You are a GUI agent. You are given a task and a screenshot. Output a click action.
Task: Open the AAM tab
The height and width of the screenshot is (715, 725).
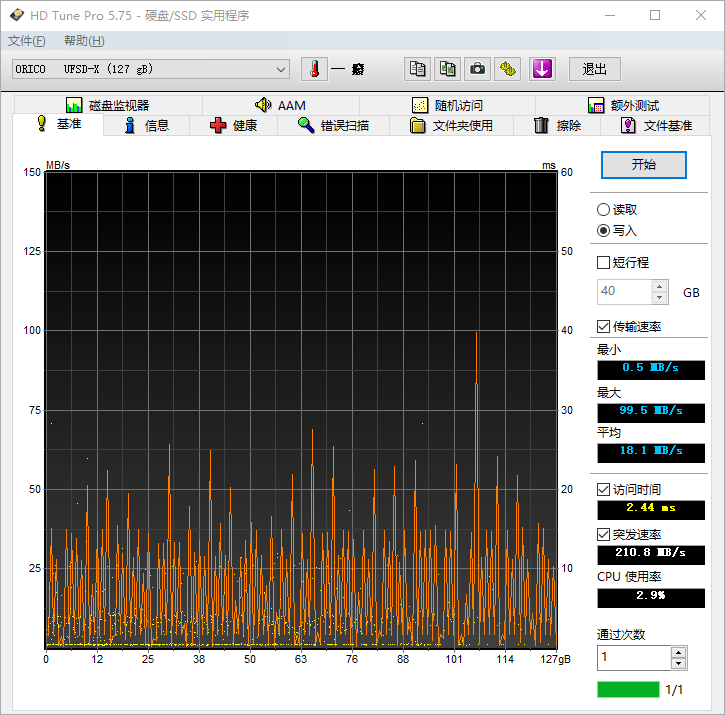coord(281,105)
